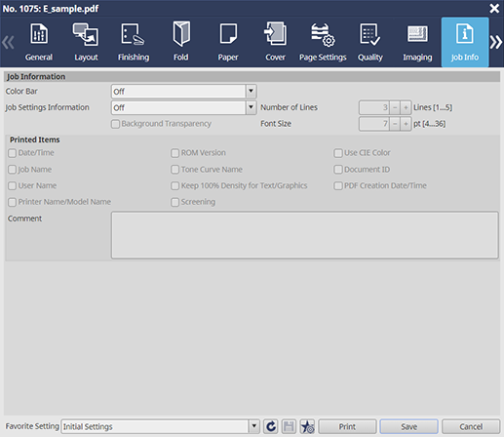Expand the Color Bar dropdown

[x=251, y=92]
